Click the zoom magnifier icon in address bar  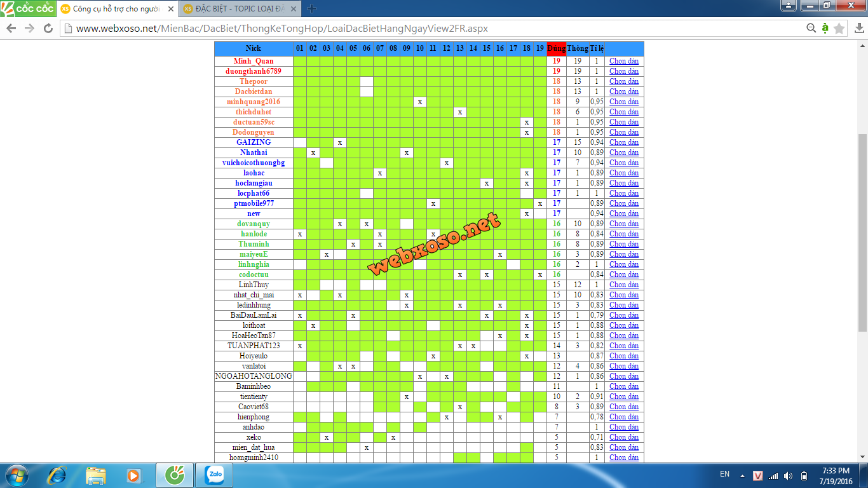point(811,29)
